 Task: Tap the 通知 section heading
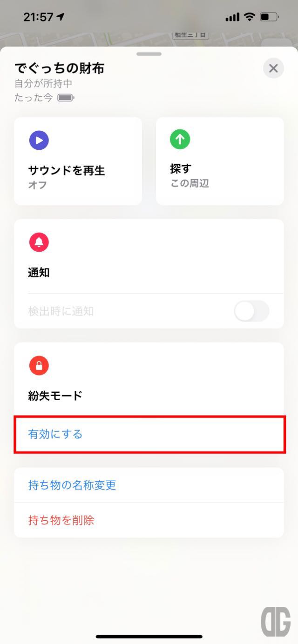(x=39, y=273)
